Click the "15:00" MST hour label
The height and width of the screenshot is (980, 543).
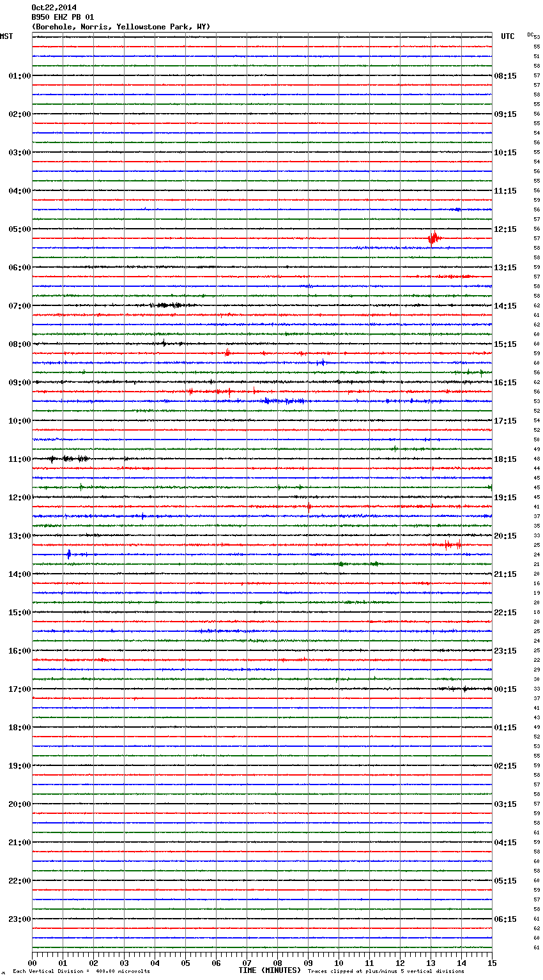[x=19, y=613]
